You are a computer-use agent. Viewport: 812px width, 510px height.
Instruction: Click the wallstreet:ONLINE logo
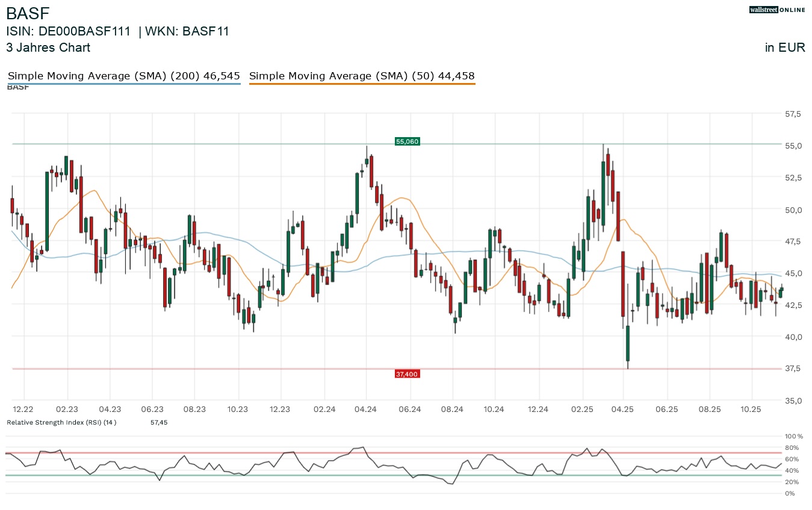(776, 10)
